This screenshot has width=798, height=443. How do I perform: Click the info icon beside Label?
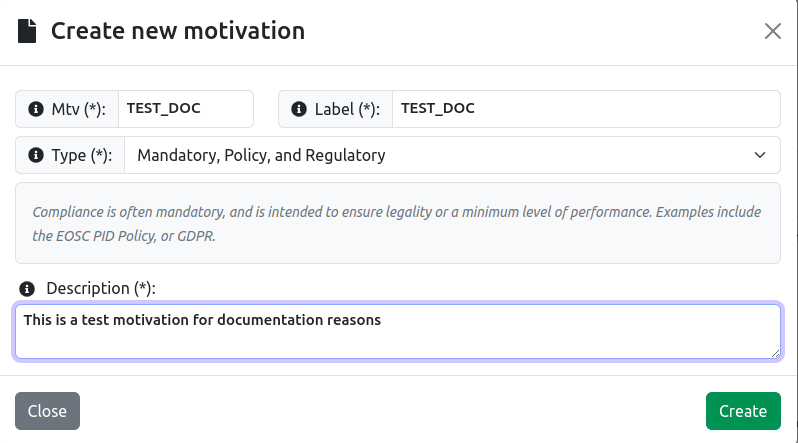coord(299,109)
